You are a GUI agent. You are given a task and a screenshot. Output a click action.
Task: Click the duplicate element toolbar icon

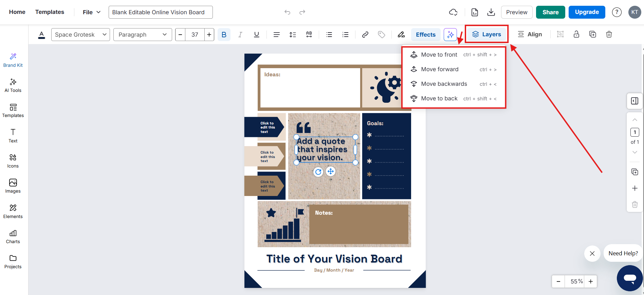coord(592,34)
